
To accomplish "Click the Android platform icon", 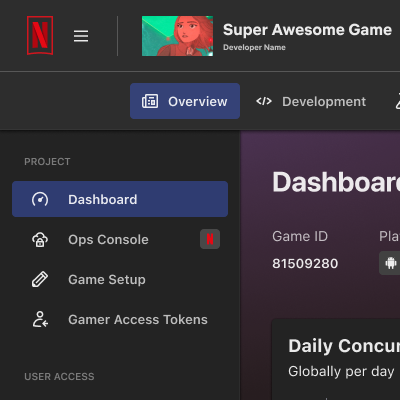I will point(391,263).
